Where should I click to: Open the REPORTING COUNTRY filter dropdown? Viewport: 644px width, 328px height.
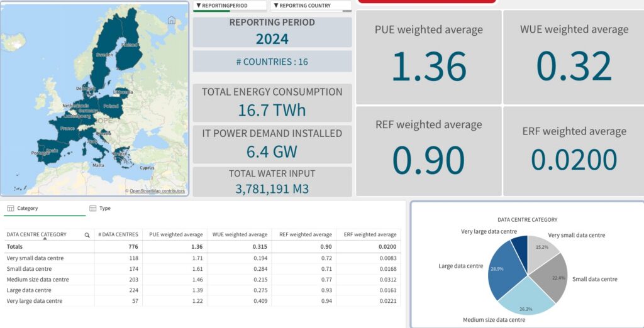pos(310,6)
